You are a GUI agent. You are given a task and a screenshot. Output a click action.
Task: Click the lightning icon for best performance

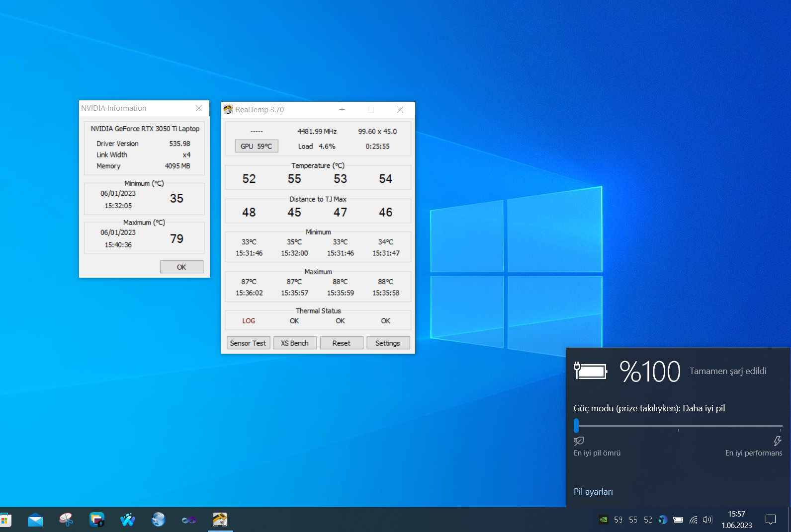tap(778, 441)
